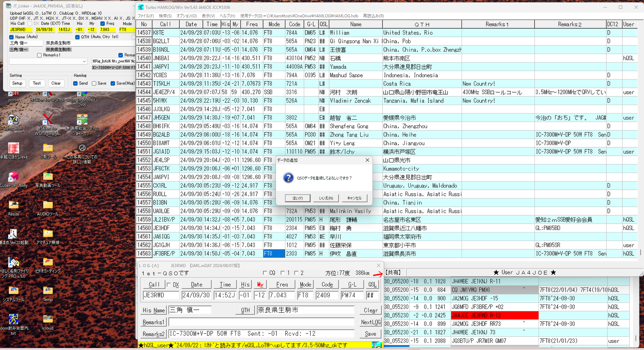Image resolution: width=644 pixels, height=350 pixels.
Task: Click the Test button in JT_Linker
Action: pyautogui.click(x=37, y=83)
